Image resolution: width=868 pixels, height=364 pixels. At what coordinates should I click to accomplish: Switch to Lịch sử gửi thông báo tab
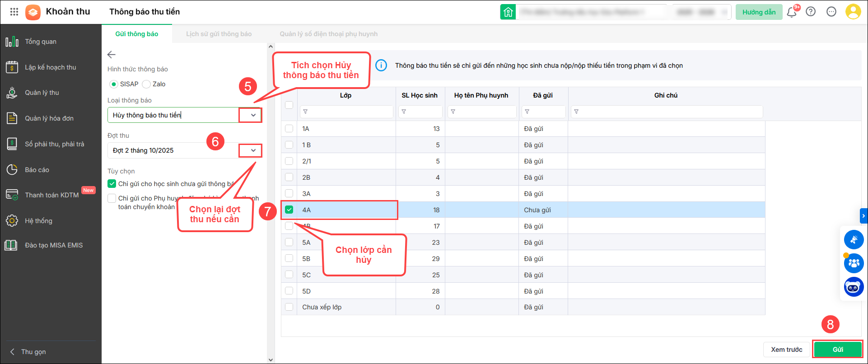tap(219, 34)
